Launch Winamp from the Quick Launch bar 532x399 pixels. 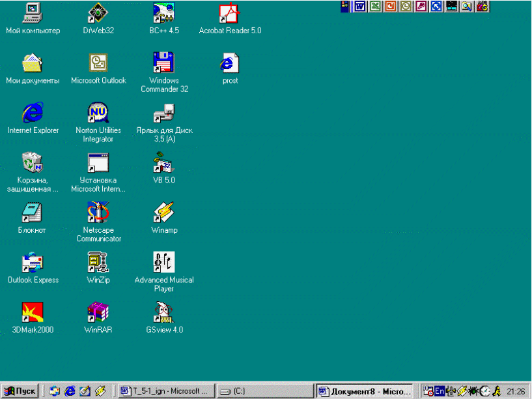point(100,391)
